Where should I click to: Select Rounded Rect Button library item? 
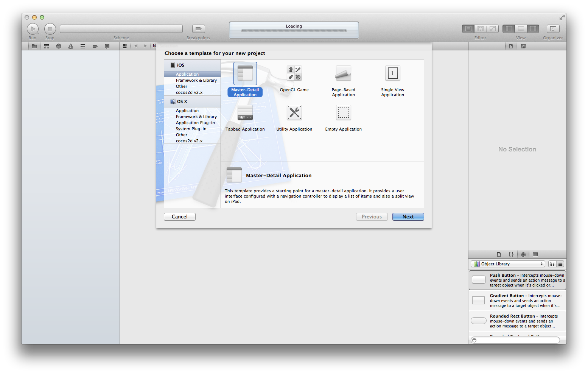point(517,321)
